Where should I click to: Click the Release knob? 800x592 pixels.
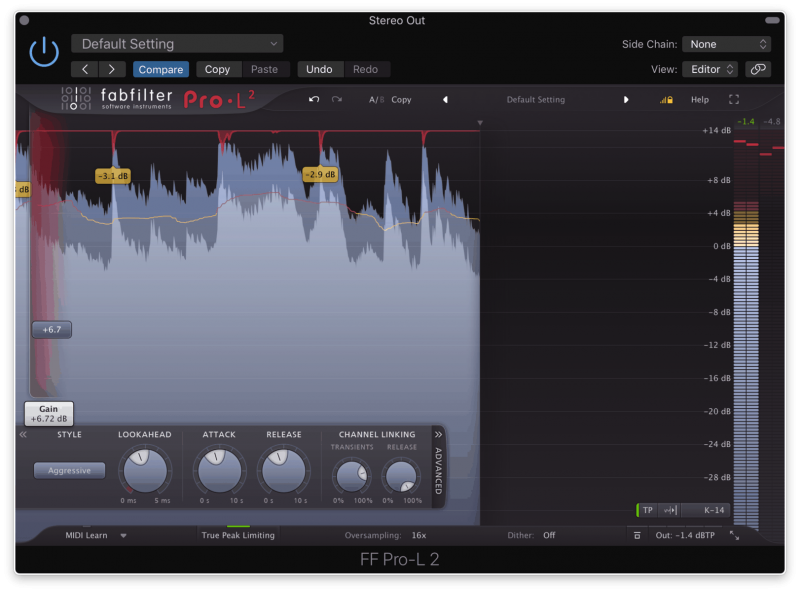pyautogui.click(x=284, y=471)
